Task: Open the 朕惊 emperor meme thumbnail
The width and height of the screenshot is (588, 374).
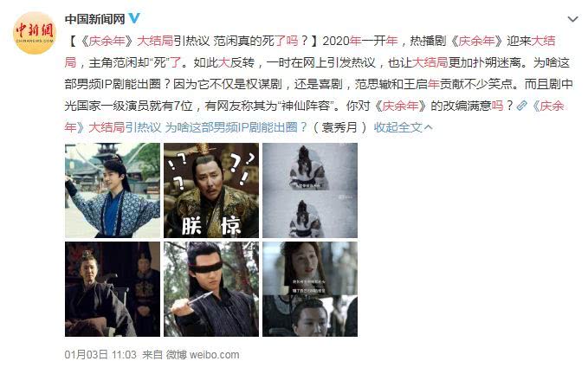Action: [211, 190]
